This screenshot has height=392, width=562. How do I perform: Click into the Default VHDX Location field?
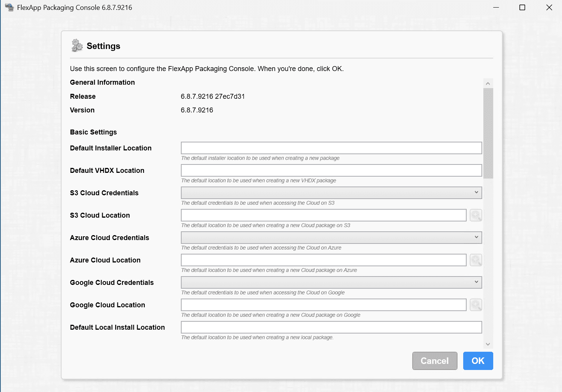click(331, 171)
